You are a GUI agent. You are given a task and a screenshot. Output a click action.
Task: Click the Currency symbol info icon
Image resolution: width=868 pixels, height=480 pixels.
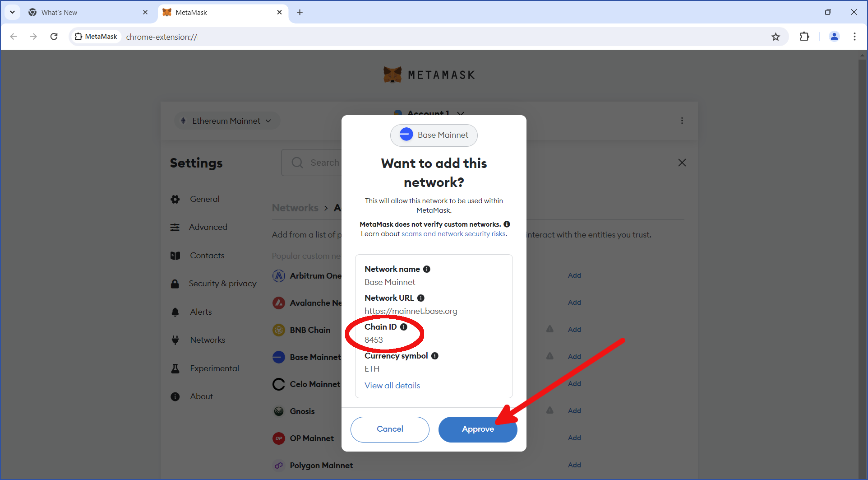tap(435, 356)
